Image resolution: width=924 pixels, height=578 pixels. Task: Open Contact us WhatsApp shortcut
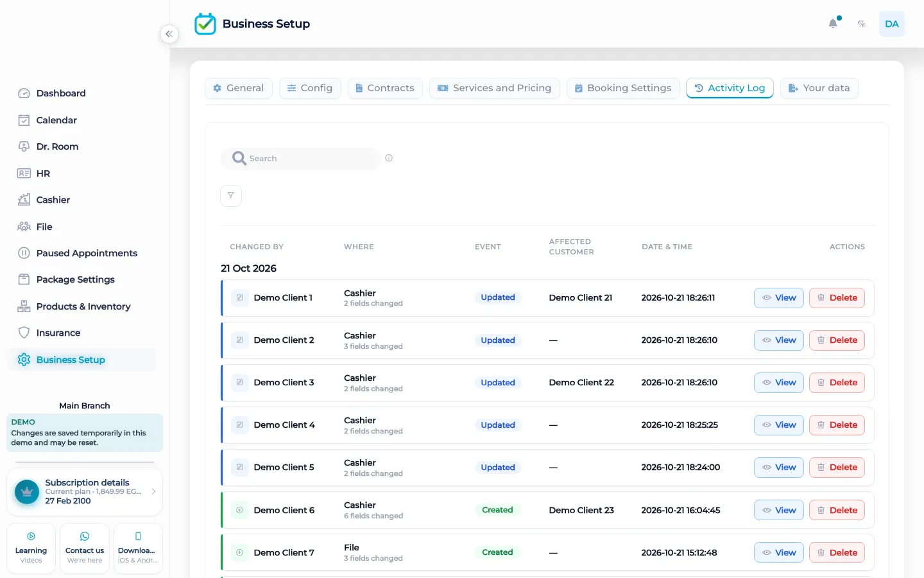pyautogui.click(x=85, y=548)
